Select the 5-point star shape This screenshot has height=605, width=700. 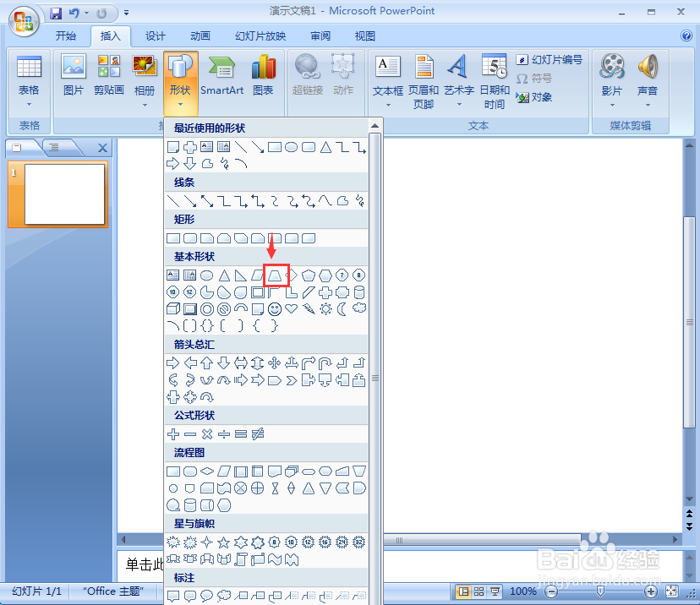pos(224,542)
